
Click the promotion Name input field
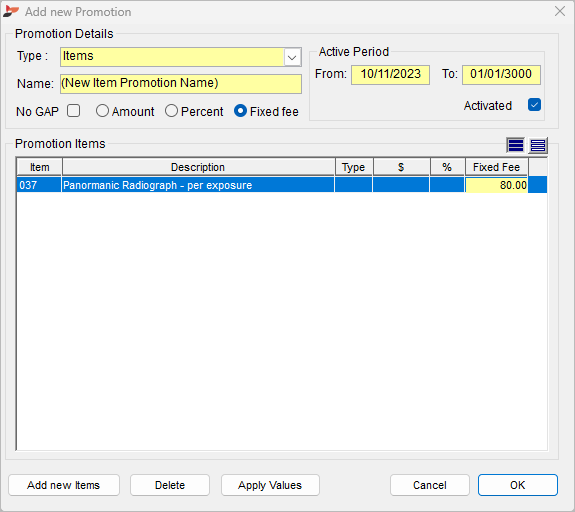181,84
